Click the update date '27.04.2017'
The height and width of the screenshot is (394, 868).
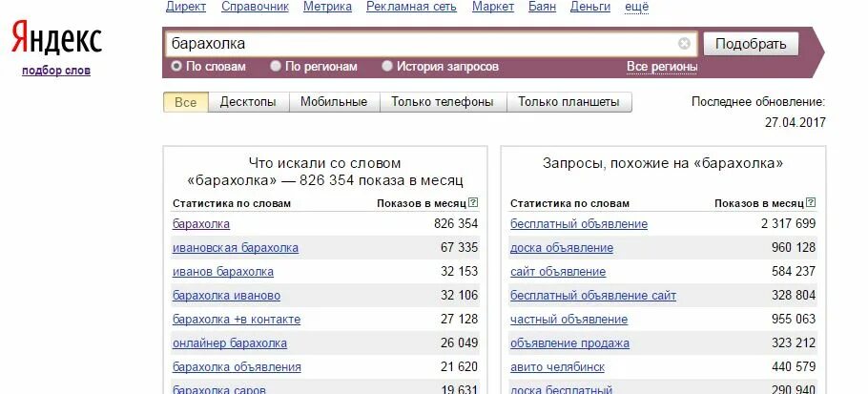(x=796, y=122)
